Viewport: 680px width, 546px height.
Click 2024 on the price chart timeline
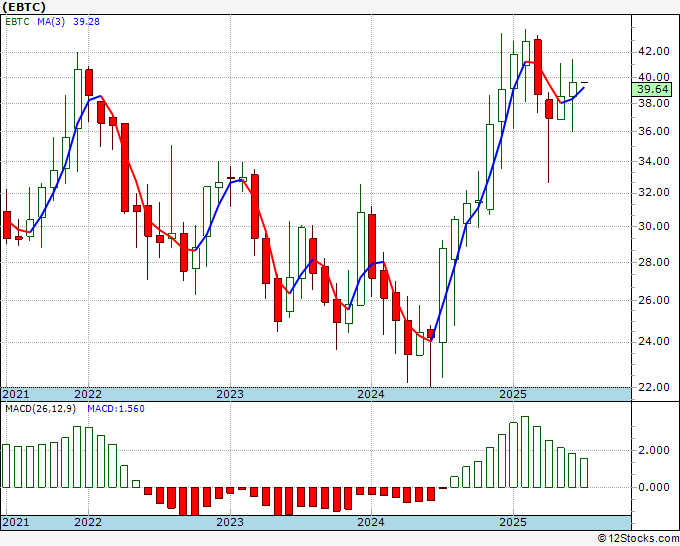(x=371, y=394)
